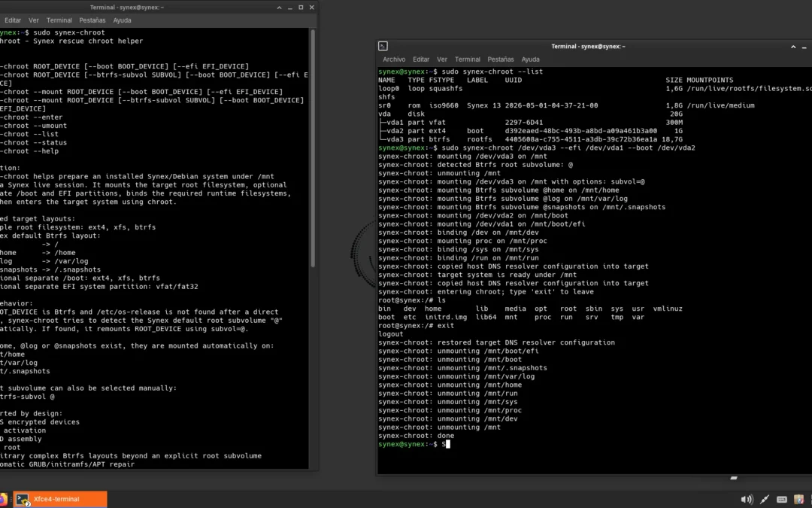Open Terminal menu in left terminal
Viewport: 812px width, 508px height.
click(x=59, y=20)
